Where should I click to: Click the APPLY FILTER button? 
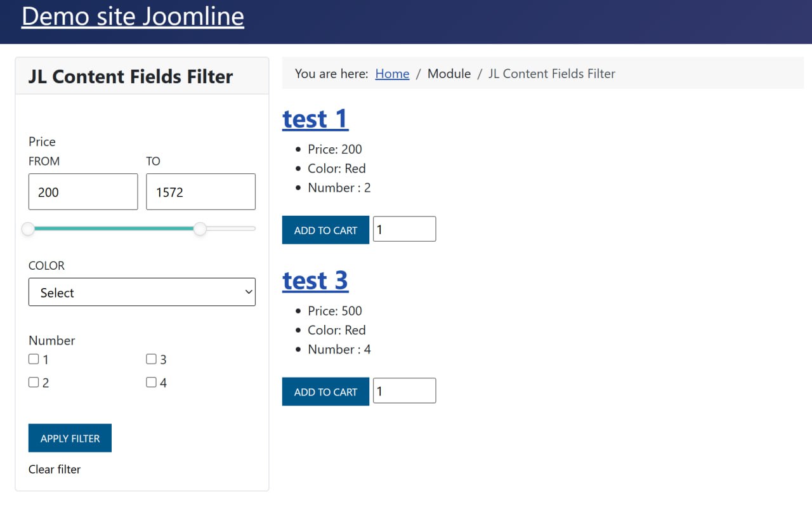pos(70,438)
